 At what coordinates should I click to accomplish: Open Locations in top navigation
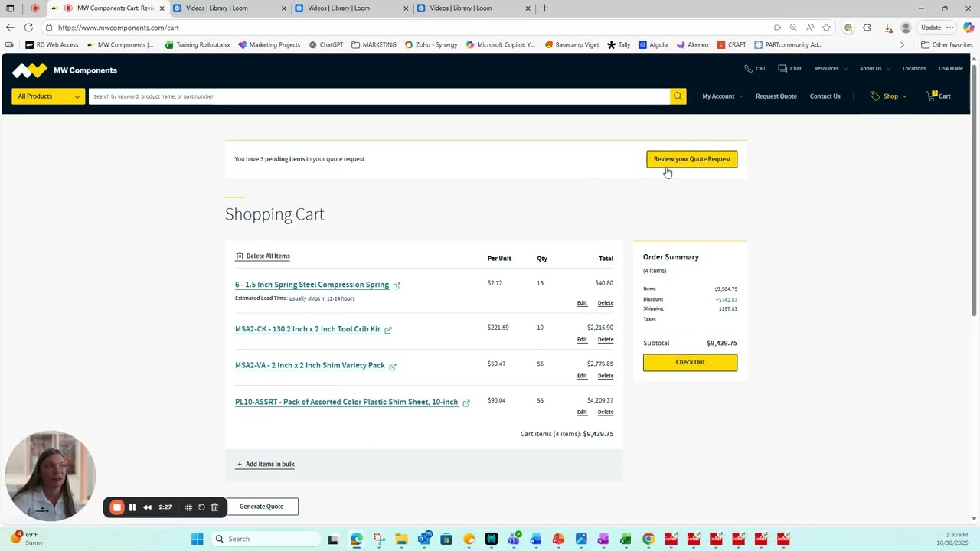pos(914,69)
